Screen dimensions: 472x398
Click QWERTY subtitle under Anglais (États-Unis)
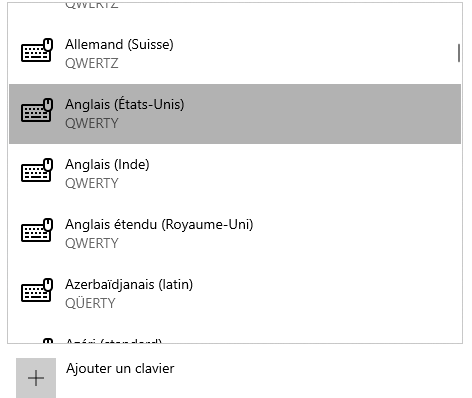point(92,123)
